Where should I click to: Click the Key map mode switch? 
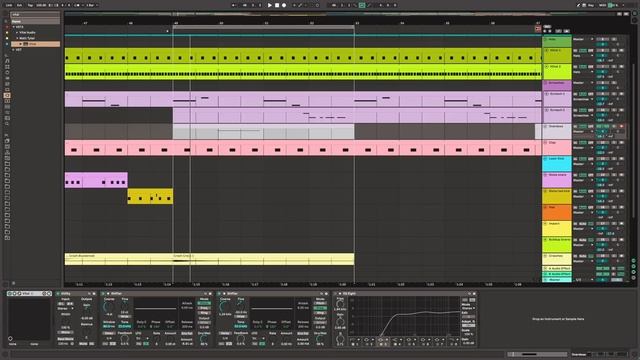click(591, 5)
